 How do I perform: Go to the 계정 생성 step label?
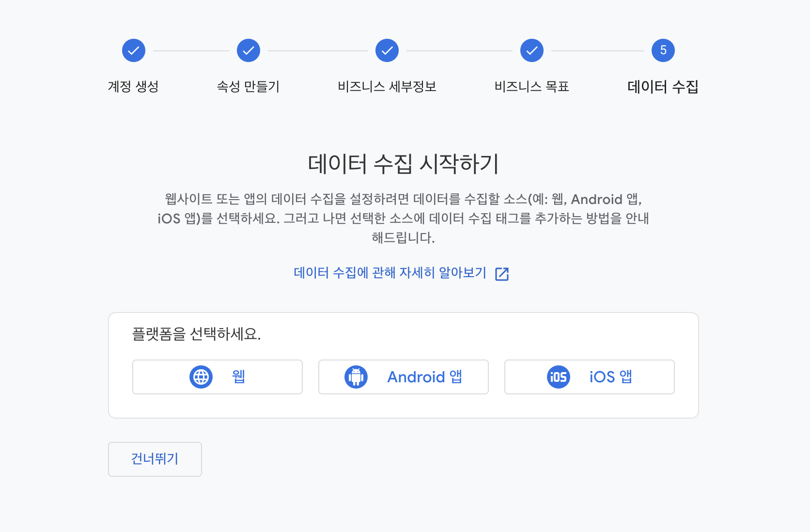coord(133,87)
